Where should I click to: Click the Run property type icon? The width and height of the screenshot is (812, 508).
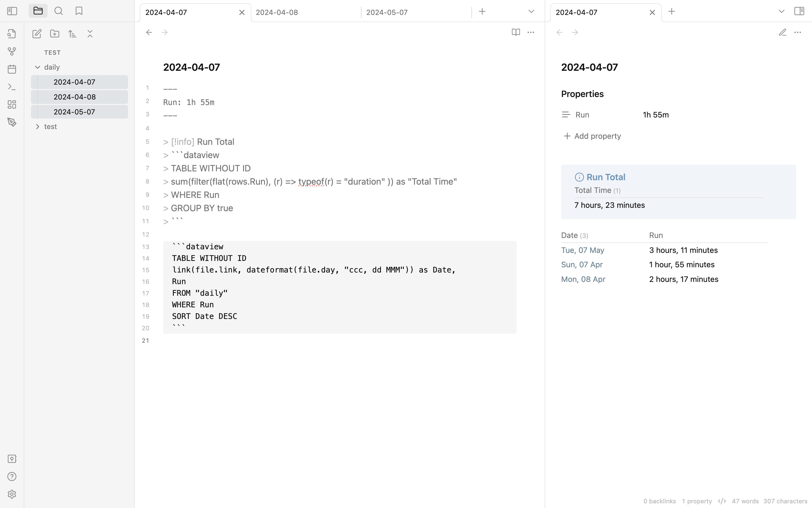click(x=566, y=115)
